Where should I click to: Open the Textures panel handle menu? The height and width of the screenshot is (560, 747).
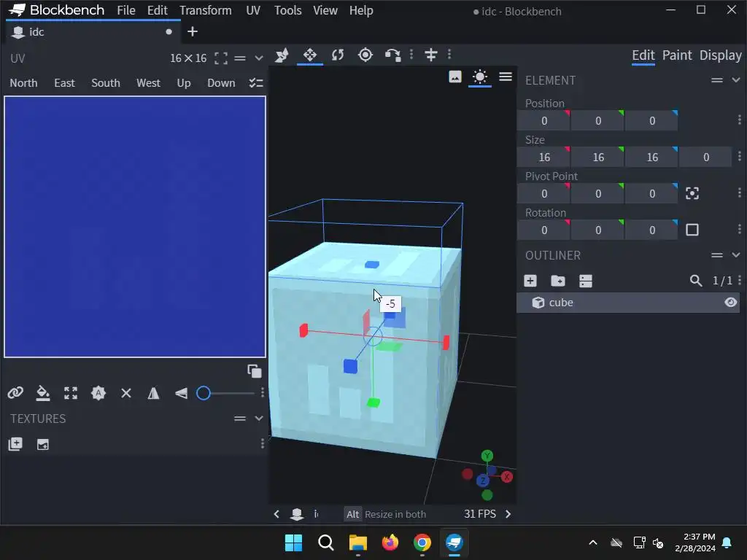pyautogui.click(x=239, y=419)
